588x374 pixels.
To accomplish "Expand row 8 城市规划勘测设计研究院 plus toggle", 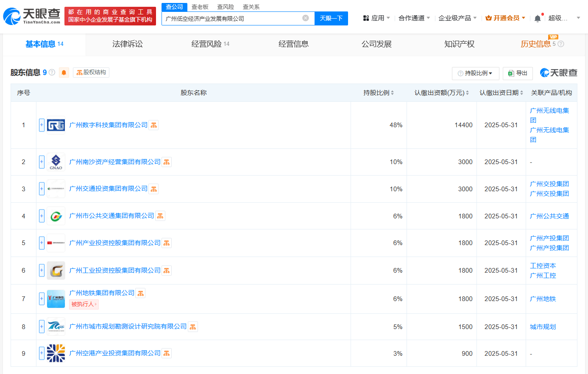I will pos(42,327).
